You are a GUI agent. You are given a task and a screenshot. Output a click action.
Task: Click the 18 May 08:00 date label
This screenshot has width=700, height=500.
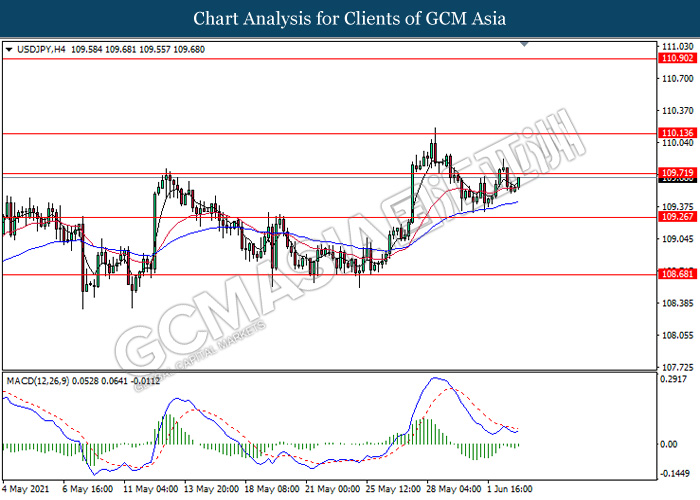coord(272,489)
